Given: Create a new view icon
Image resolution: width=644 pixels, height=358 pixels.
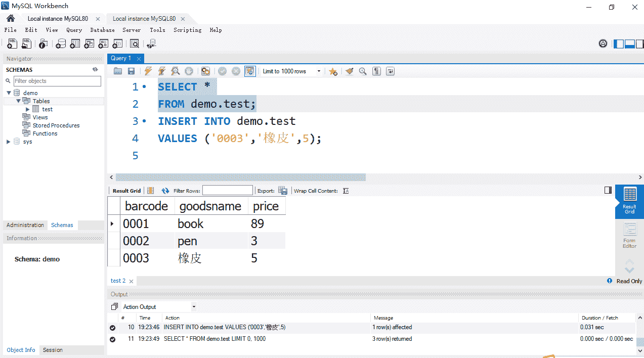Looking at the screenshot, I should tap(89, 44).
